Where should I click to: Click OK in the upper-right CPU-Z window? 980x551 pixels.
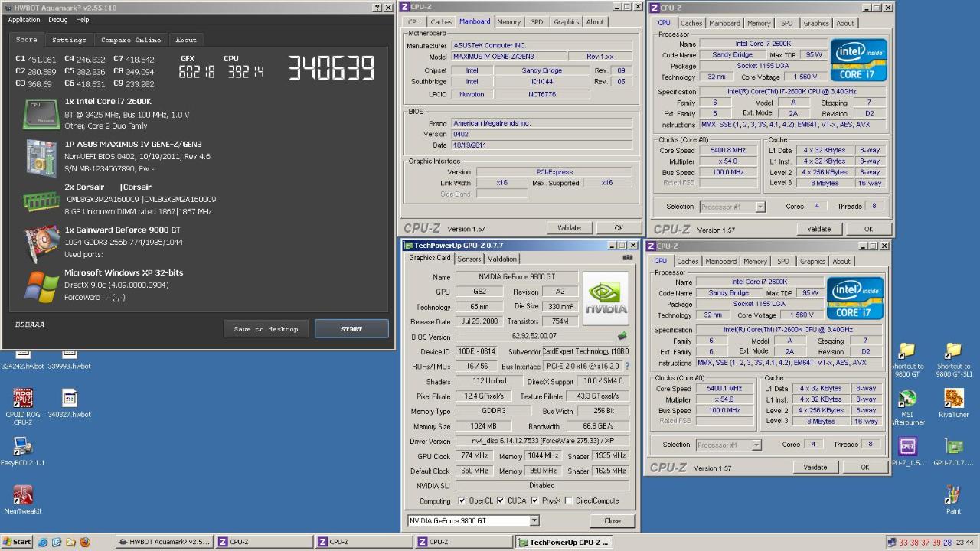pyautogui.click(x=868, y=229)
